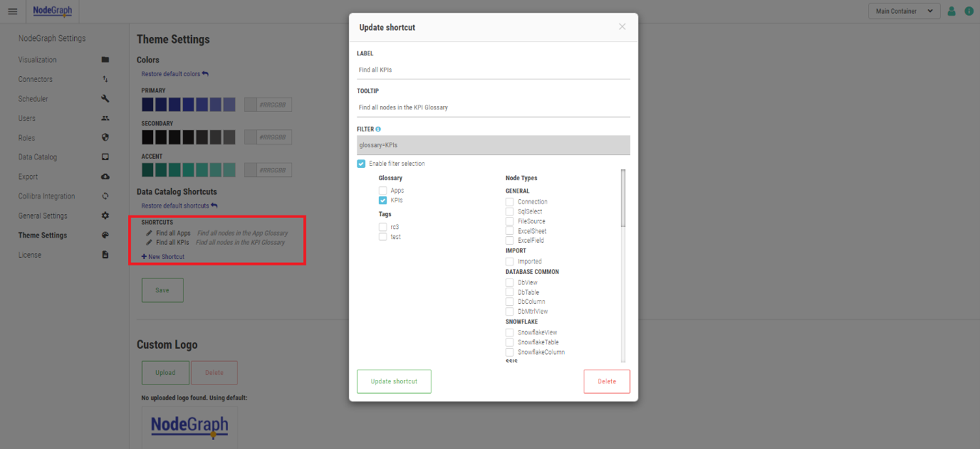Click pencil icon beside Find all Apps
Viewport: 980px width, 449px height.
(149, 233)
